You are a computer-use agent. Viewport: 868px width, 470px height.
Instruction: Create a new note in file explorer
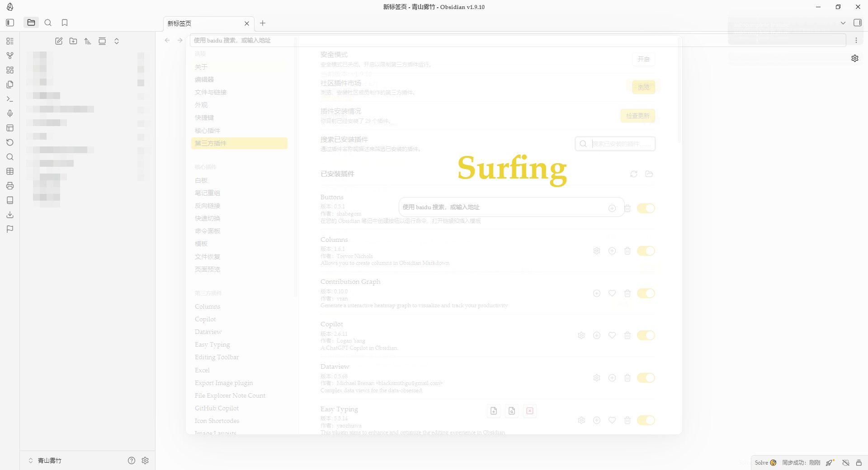[x=59, y=41]
